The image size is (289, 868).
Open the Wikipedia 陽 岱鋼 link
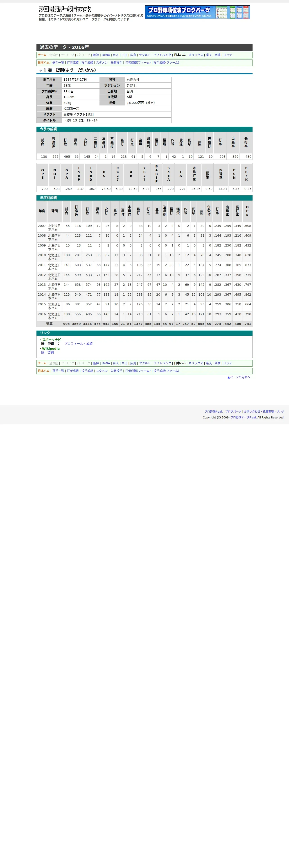pyautogui.click(x=47, y=352)
